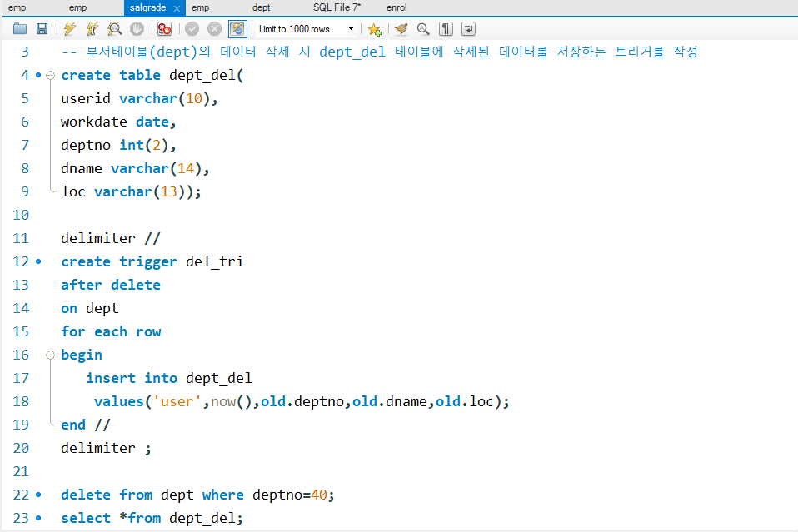Image resolution: width=798 pixels, height=532 pixels.
Task: Rollback transaction X circle icon
Action: coord(215,29)
